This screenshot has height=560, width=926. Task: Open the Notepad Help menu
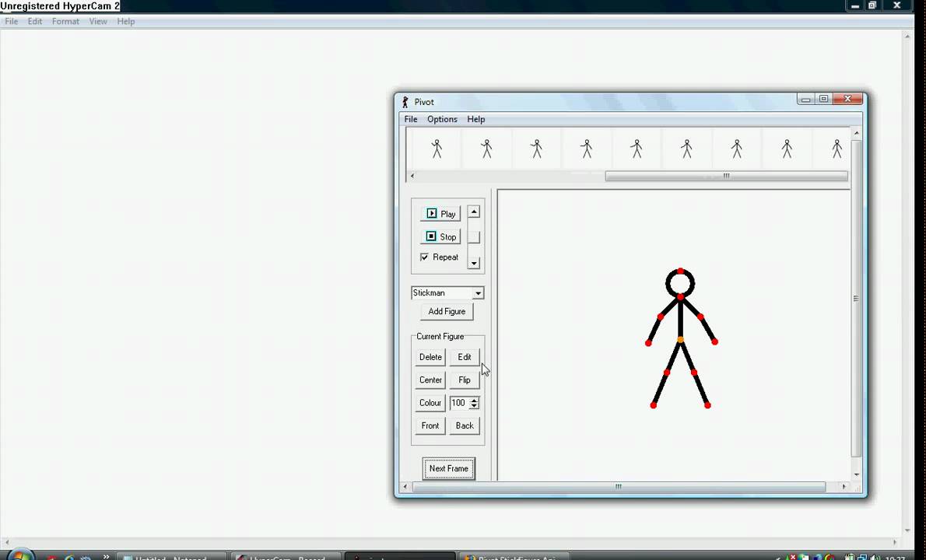pos(126,21)
